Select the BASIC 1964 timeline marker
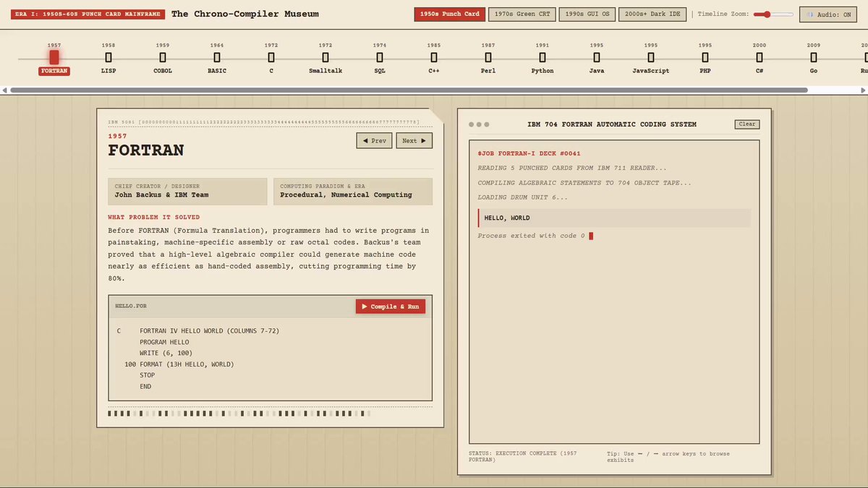This screenshot has width=868, height=488. point(217,59)
